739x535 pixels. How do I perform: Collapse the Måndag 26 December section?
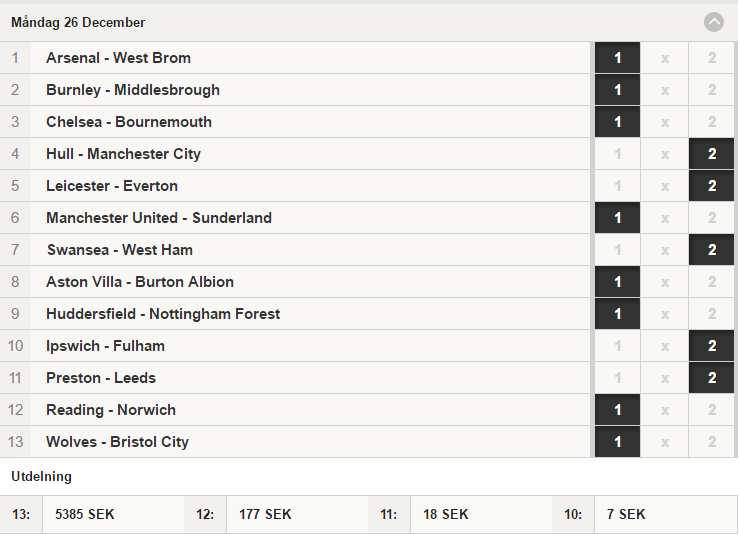(x=714, y=22)
